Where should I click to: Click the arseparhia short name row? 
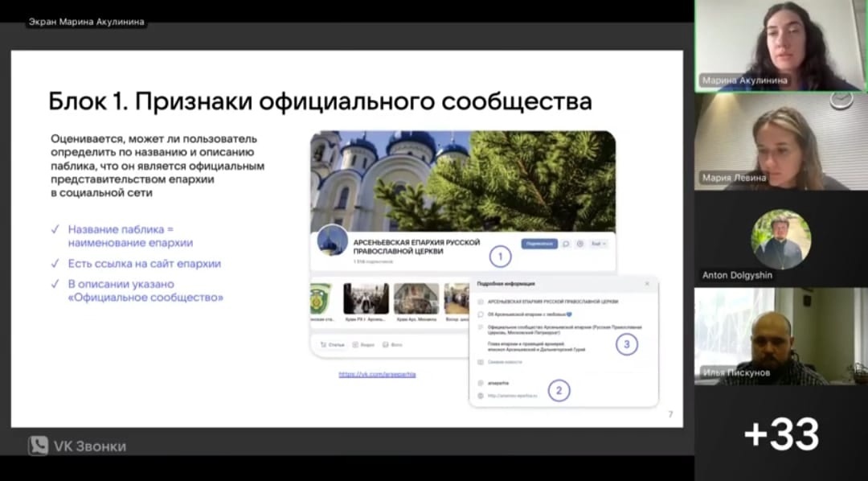[498, 383]
